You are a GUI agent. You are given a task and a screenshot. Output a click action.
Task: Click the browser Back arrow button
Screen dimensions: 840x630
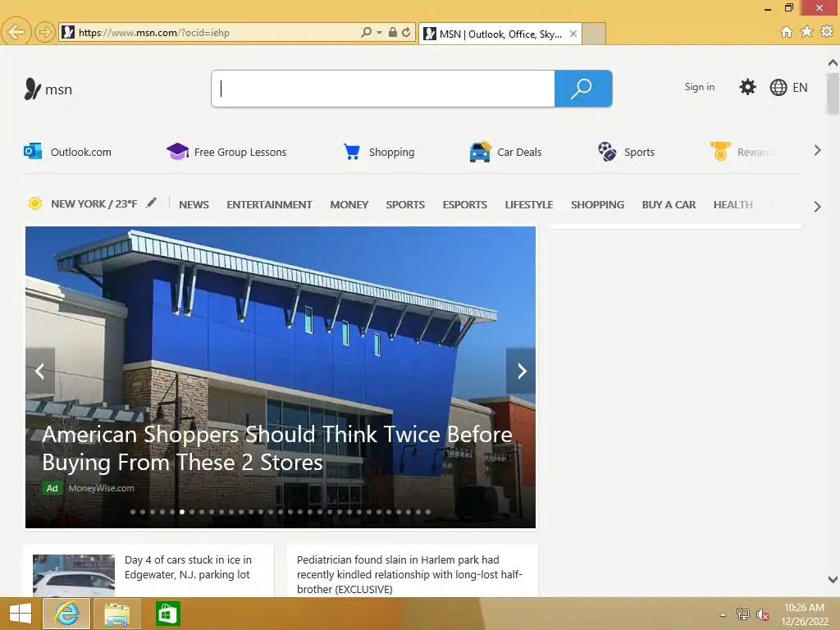coord(16,32)
